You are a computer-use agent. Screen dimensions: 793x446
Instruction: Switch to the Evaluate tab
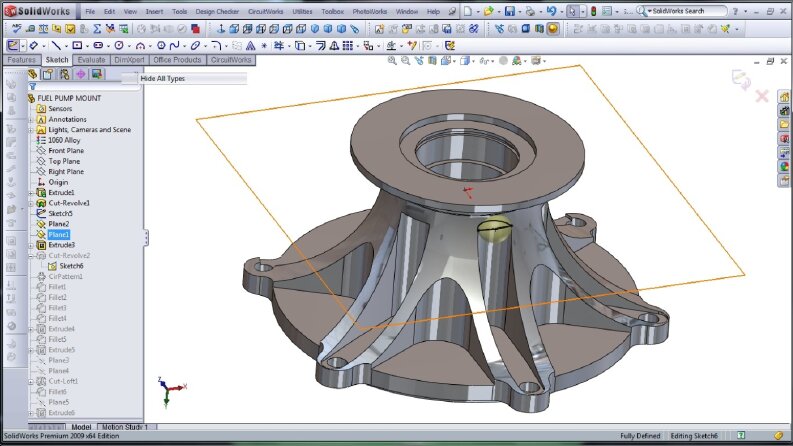pyautogui.click(x=91, y=60)
